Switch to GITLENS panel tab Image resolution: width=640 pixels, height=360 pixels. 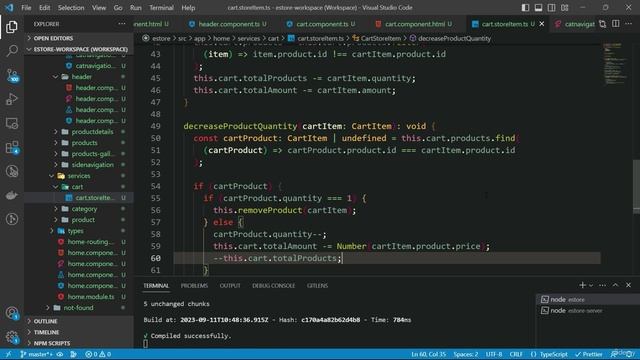[x=318, y=286]
